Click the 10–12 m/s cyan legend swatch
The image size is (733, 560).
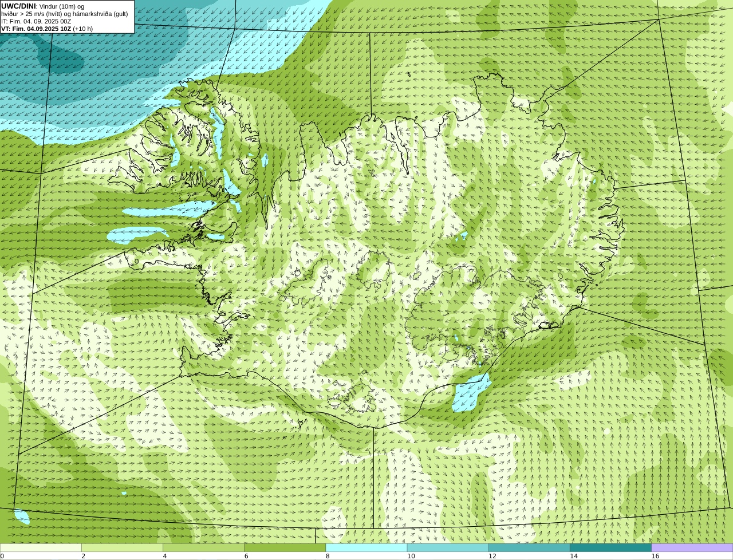pyautogui.click(x=448, y=548)
